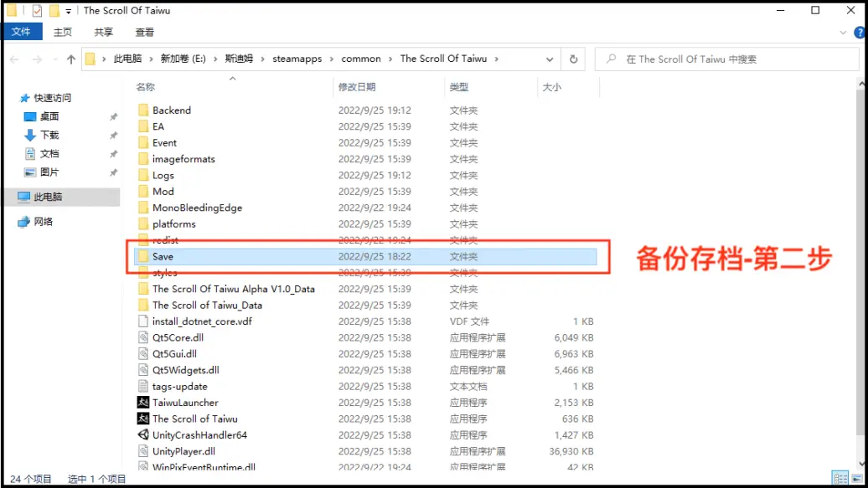Screen dimensions: 868x488
Task: Switch to the 共享 ribbon tab
Action: [104, 32]
